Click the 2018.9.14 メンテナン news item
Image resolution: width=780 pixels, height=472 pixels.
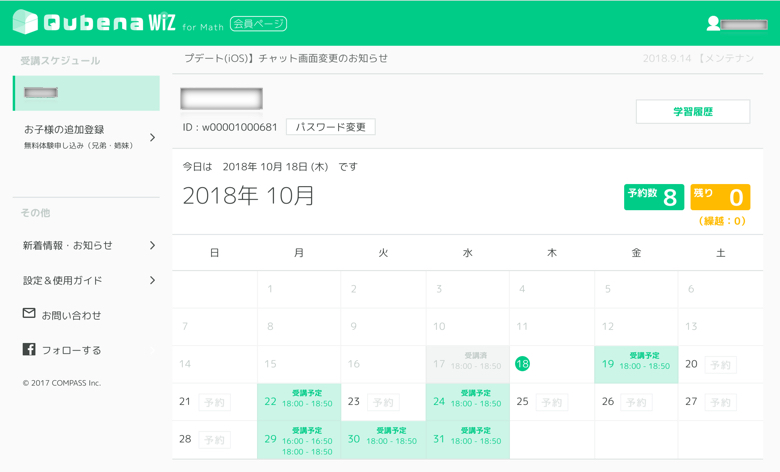698,58
